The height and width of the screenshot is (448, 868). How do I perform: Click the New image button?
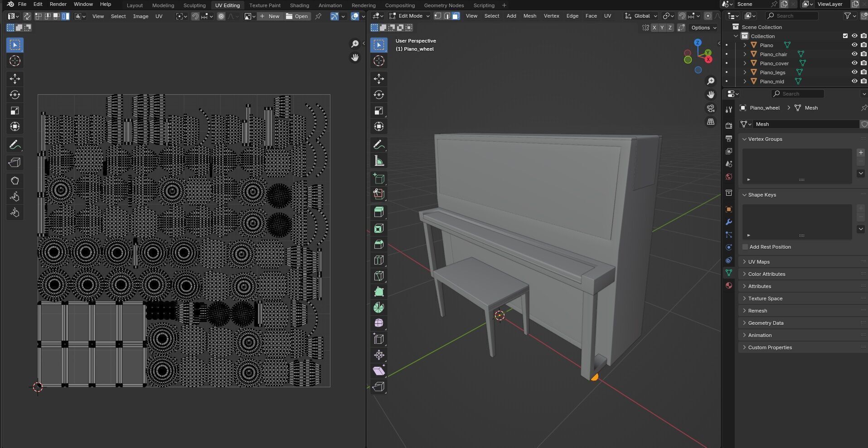[271, 16]
